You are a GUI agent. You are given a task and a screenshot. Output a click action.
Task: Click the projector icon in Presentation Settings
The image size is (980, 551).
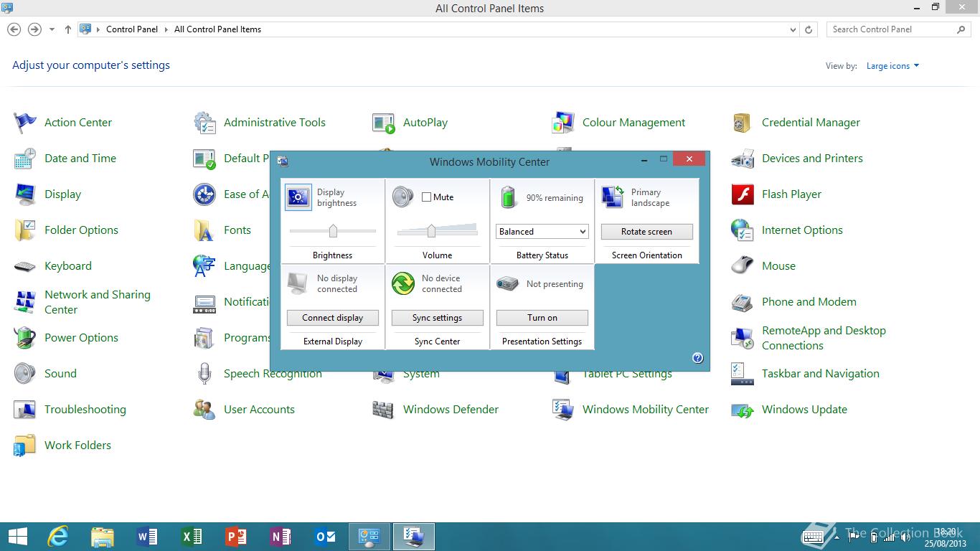point(508,283)
